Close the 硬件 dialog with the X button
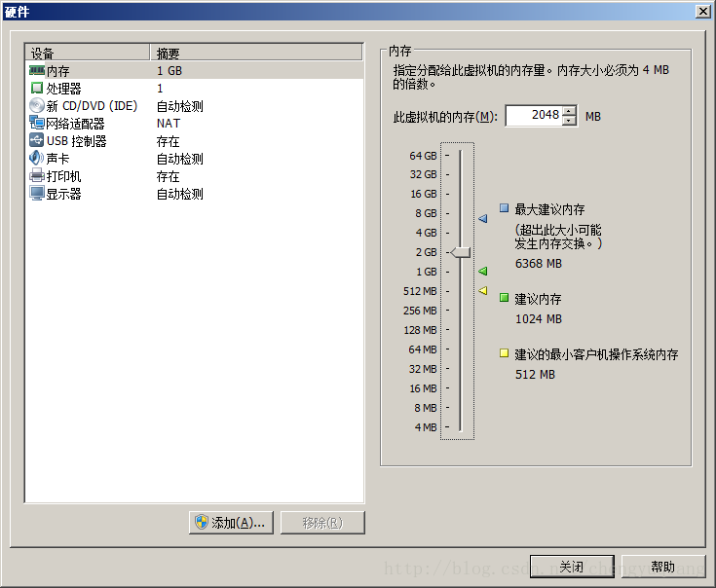The width and height of the screenshot is (716, 588). click(x=702, y=12)
